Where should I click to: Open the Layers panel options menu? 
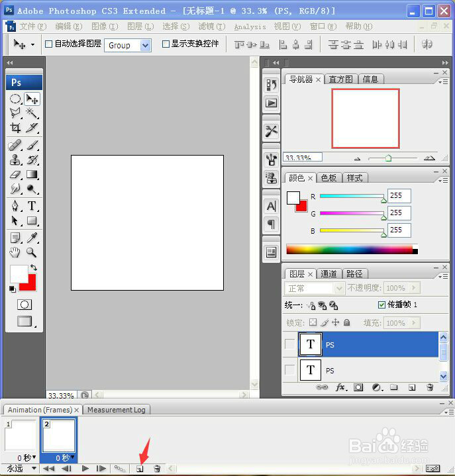point(444,276)
